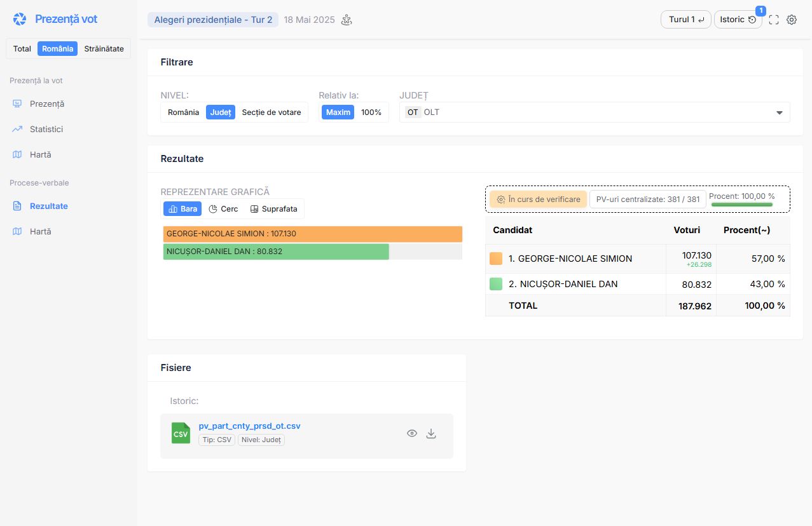812x526 pixels.
Task: Select the Străinătate scope tab
Action: [x=104, y=49]
